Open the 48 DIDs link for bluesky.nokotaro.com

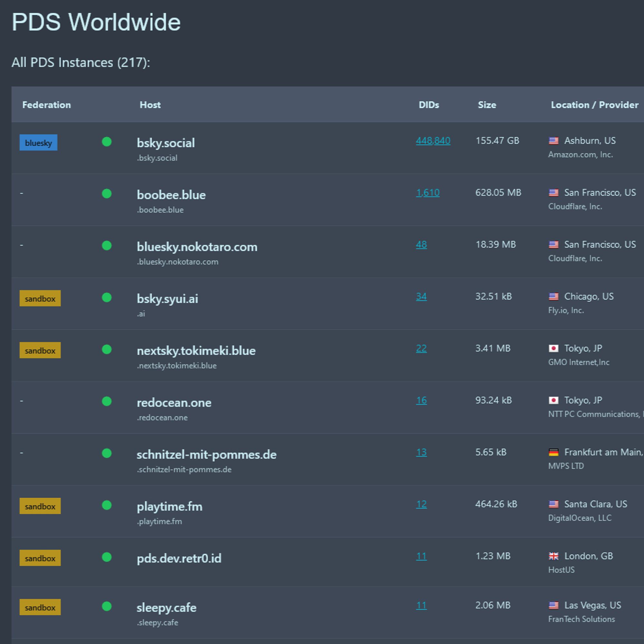pos(421,245)
